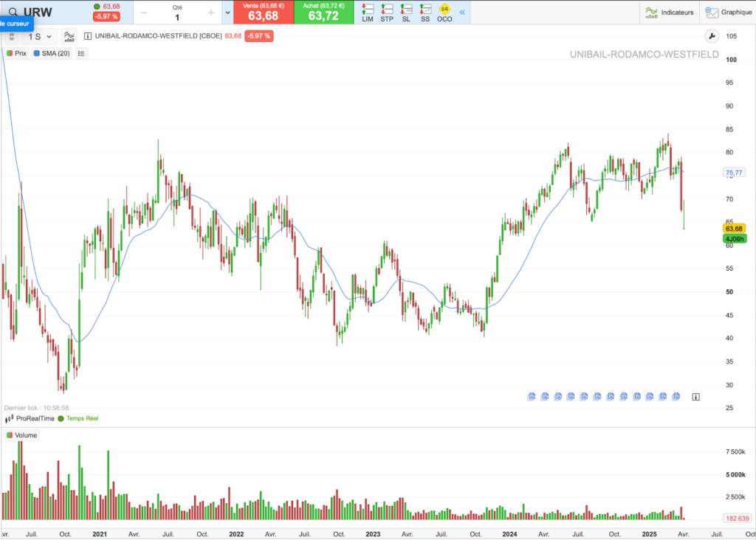
Task: Decrease quantity with the minus button
Action: point(144,13)
